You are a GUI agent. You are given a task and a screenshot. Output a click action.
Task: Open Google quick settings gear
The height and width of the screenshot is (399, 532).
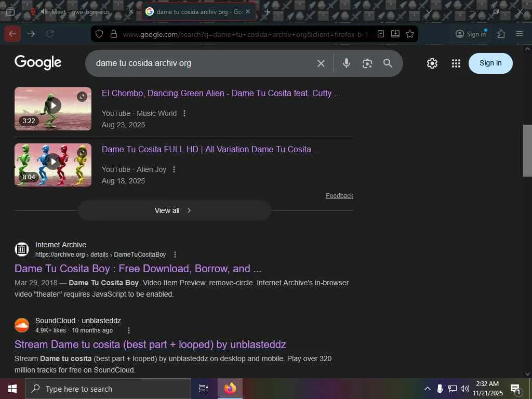click(x=432, y=63)
